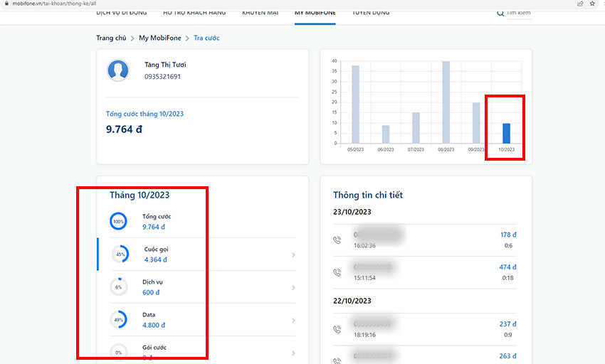Select the 07/2023 chart bar
The height and width of the screenshot is (364, 605).
[416, 128]
